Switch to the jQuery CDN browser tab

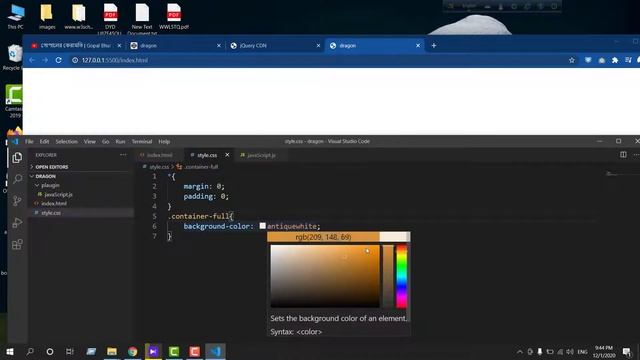tap(274, 45)
